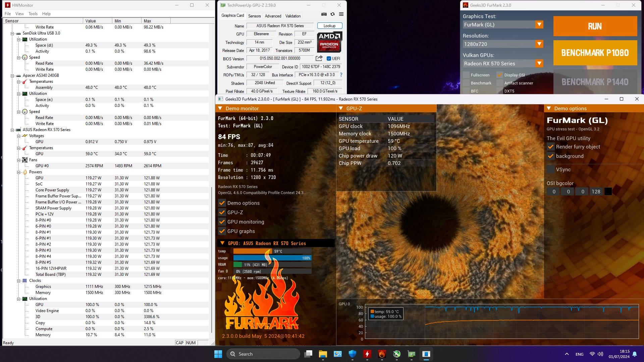Start BENCHMARK P1080 preset
Viewport: 644px width, 362px height.
point(595,53)
